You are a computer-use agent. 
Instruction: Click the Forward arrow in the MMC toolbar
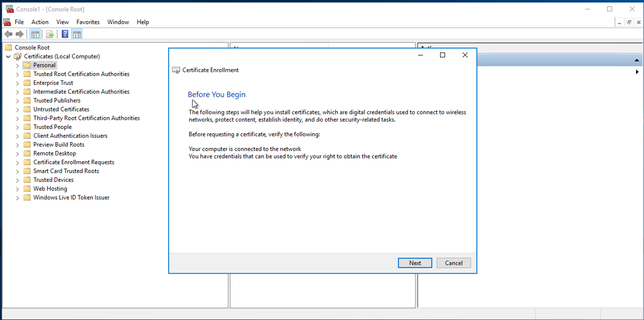pyautogui.click(x=20, y=34)
